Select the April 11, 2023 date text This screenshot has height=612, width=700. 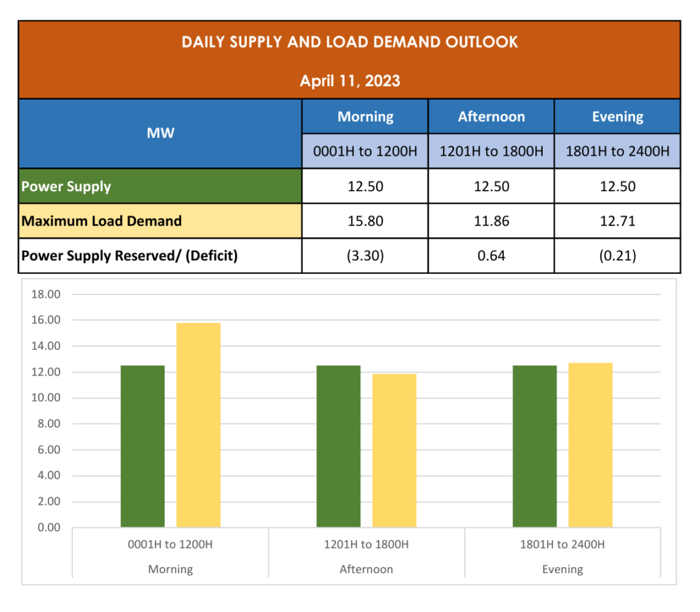(349, 81)
